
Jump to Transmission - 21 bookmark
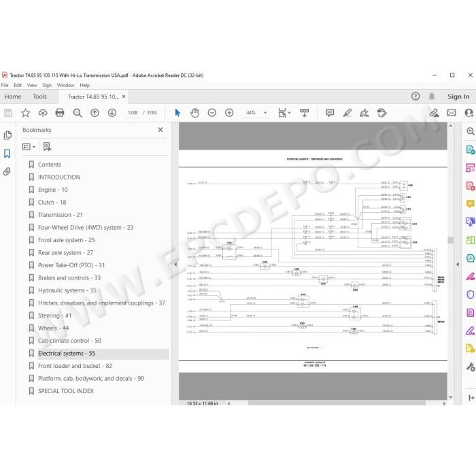[x=61, y=215]
